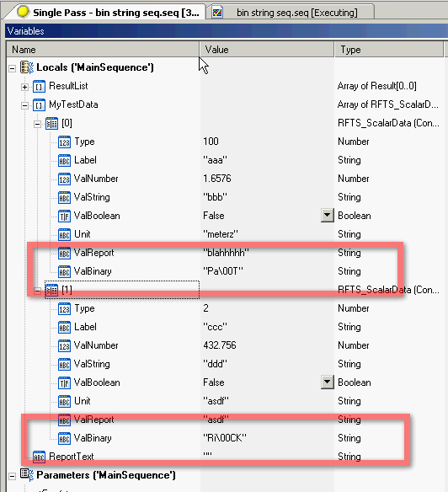
Task: Click the ResultList array icon
Action: [39, 86]
